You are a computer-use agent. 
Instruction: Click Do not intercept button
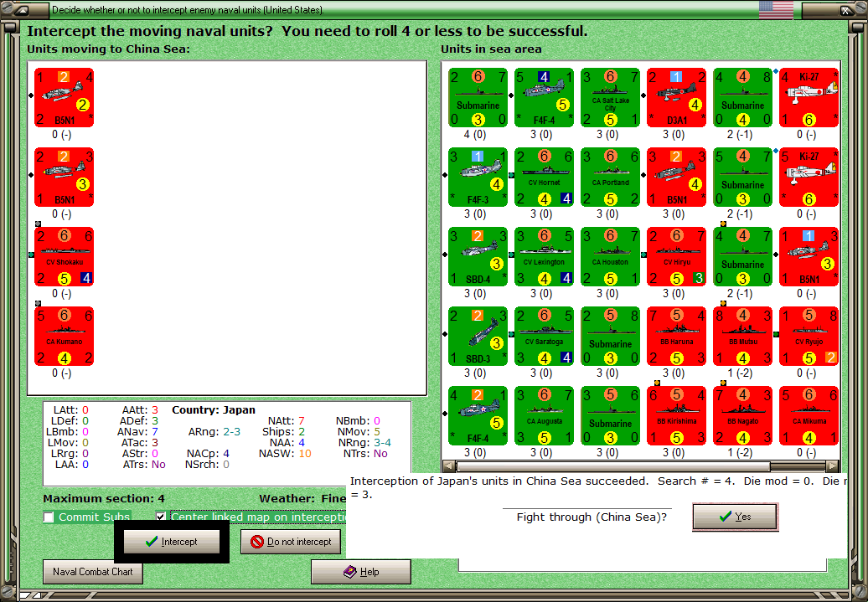point(291,542)
